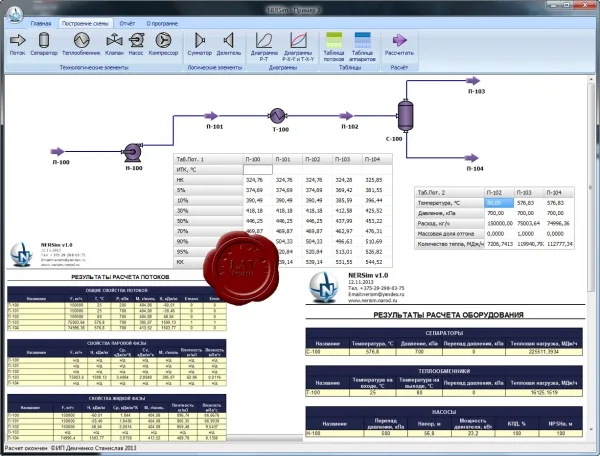
Task: Select the T-100 heat exchanger on flowsheet
Action: click(x=277, y=115)
